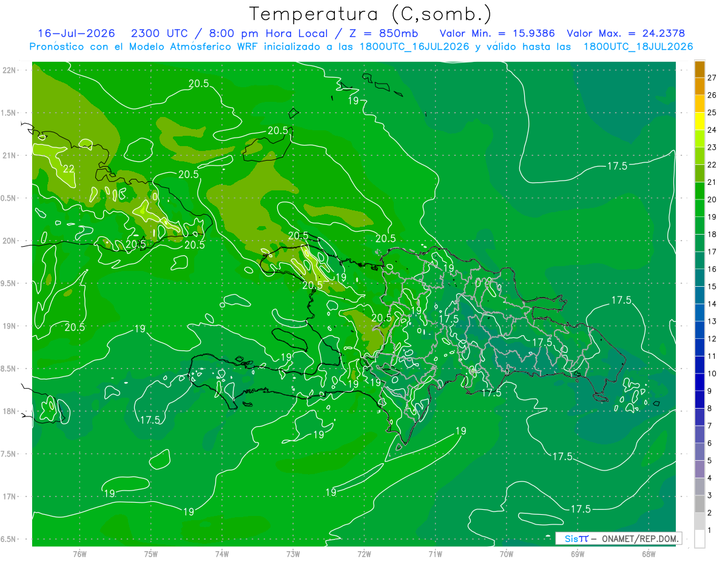Click the "Valor Min. = 15.9386" readout
Viewport: 728px width, 562px height.
point(497,33)
